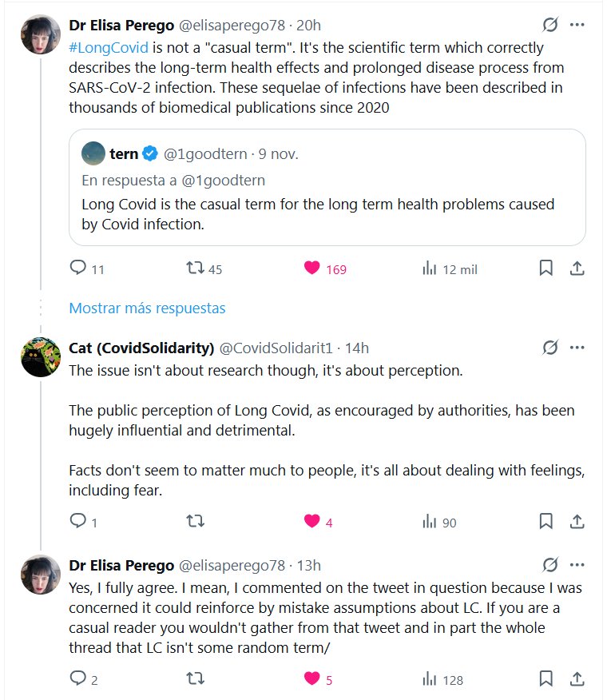
Task: Click Grok icon on first tweet
Action: pos(549,25)
